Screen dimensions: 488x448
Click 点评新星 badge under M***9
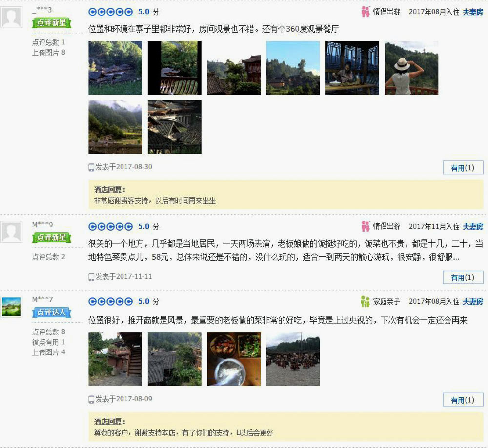click(52, 237)
